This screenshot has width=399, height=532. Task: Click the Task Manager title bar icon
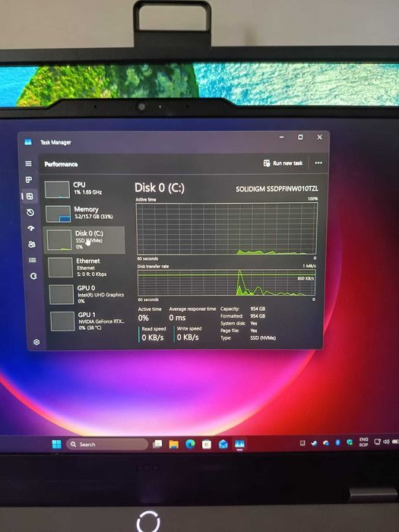click(x=28, y=142)
